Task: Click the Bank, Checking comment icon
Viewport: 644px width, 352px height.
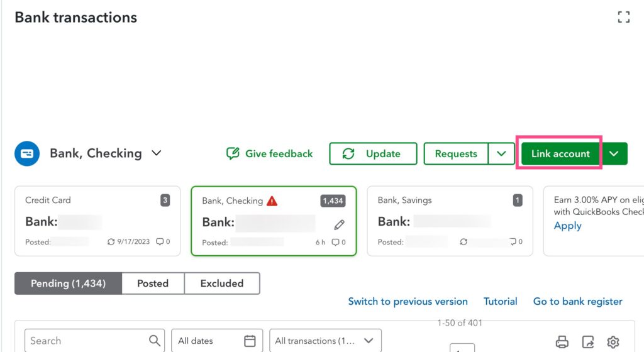Action: [x=336, y=242]
